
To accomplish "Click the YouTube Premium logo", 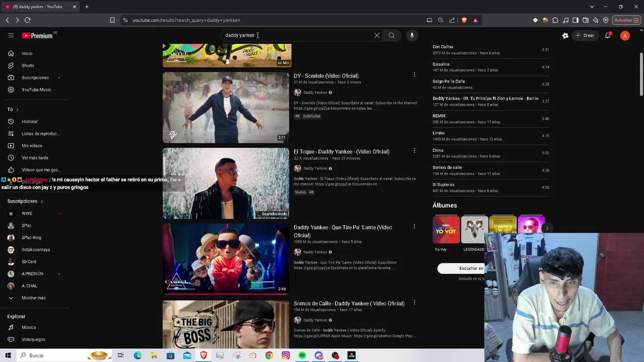I will (x=38, y=35).
